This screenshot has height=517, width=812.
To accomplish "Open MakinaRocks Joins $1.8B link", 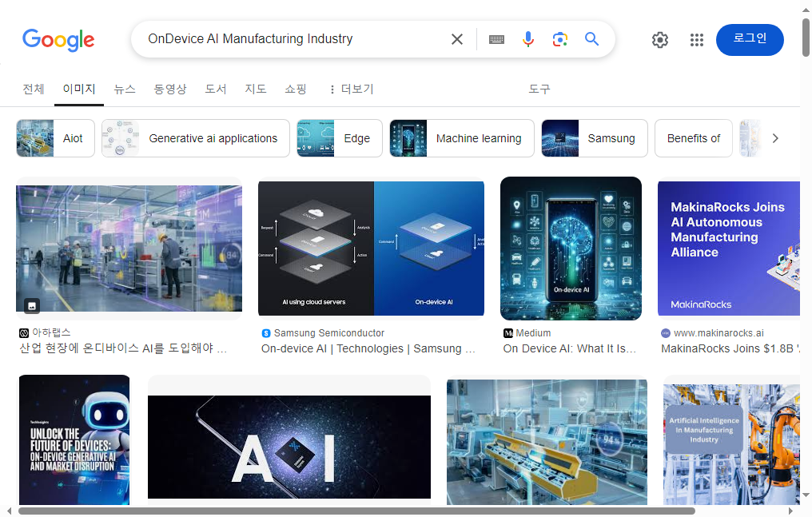I will [x=730, y=349].
